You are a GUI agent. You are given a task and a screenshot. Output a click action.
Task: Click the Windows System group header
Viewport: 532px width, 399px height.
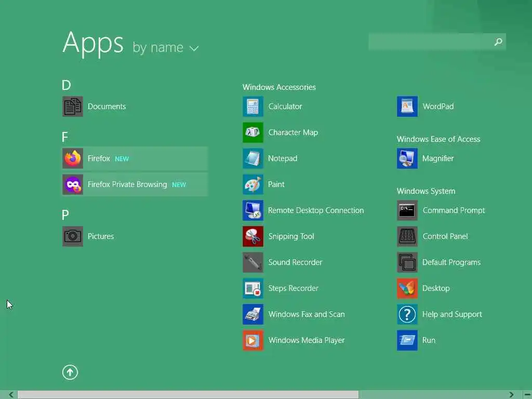click(x=426, y=191)
